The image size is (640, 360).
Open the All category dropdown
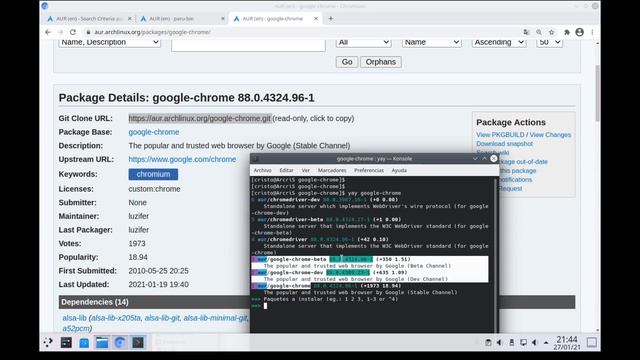click(363, 43)
